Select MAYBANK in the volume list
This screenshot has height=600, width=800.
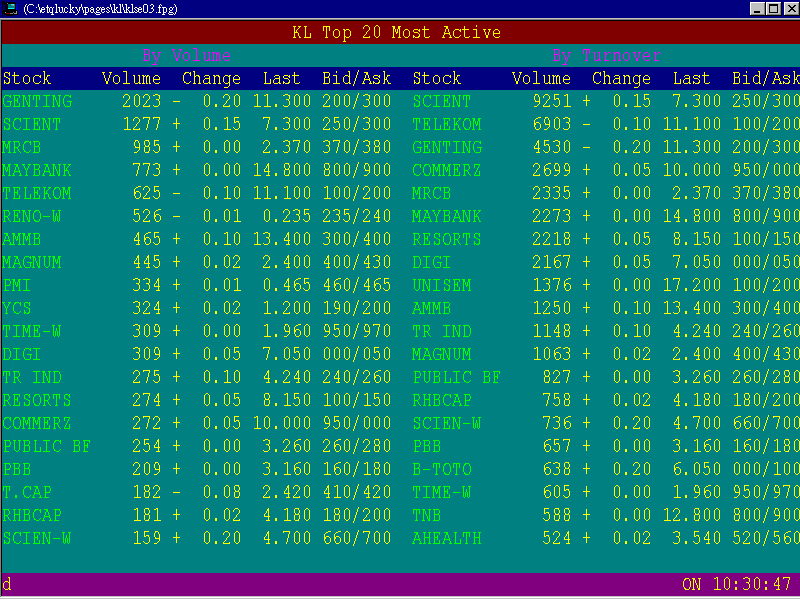click(x=37, y=170)
